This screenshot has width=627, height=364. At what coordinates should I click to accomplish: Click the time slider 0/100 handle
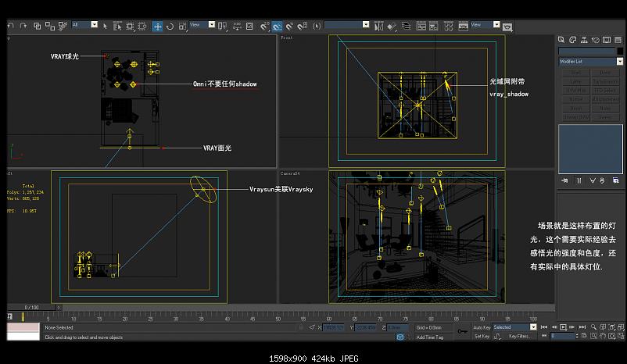pos(32,307)
